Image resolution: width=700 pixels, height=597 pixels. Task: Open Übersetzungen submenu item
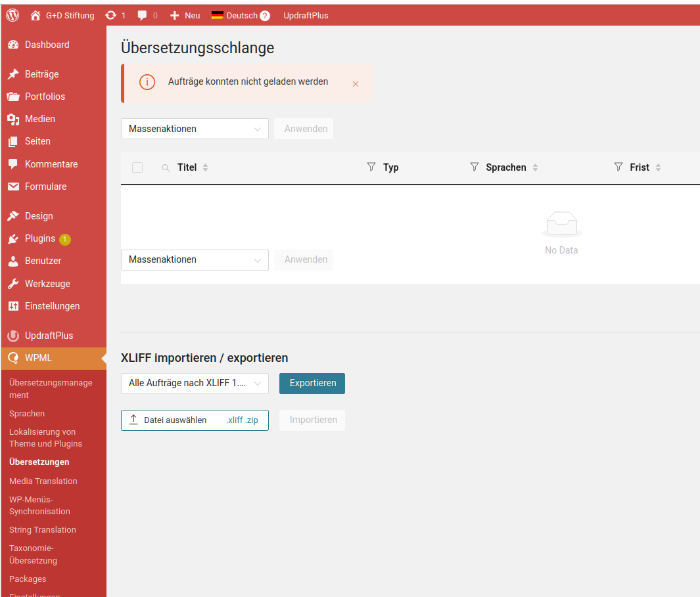pyautogui.click(x=39, y=462)
